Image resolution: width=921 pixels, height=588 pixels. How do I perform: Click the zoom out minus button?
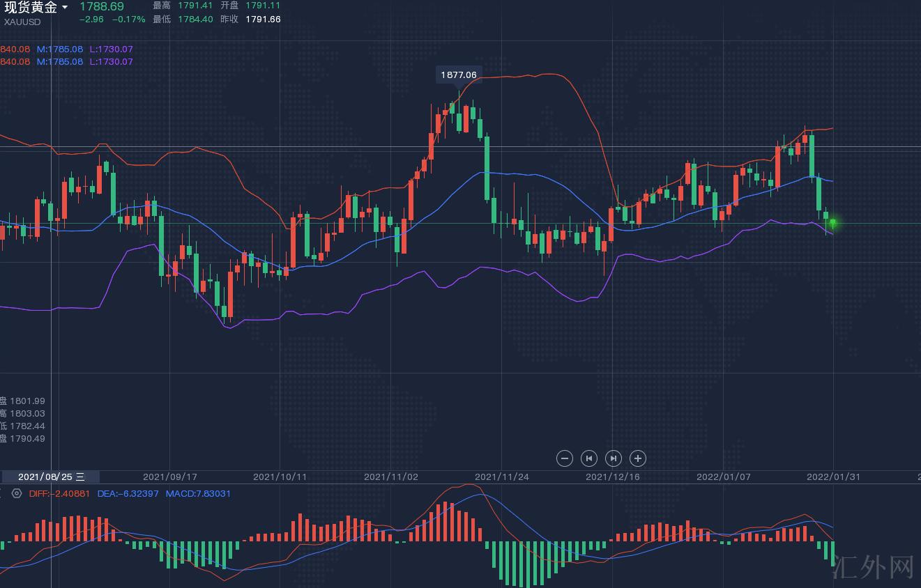coord(565,458)
